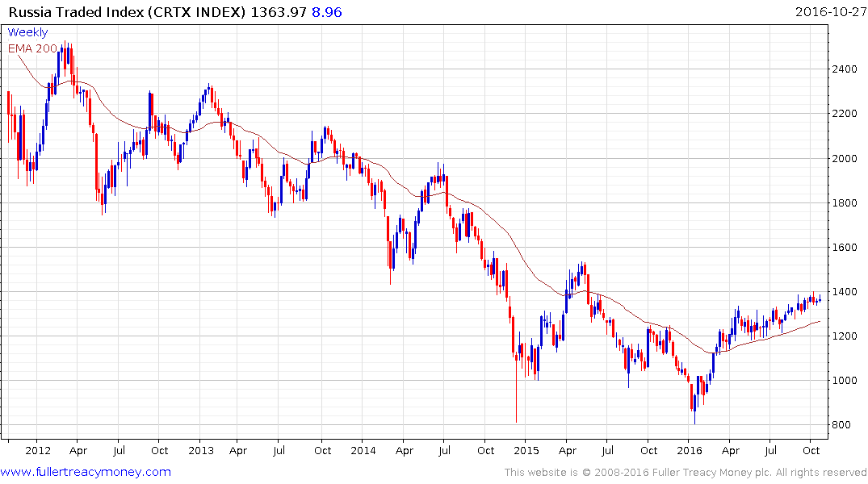Click the copyright notice 'Fuller Treacy Money plc'
The height and width of the screenshot is (484, 868).
coord(712,473)
